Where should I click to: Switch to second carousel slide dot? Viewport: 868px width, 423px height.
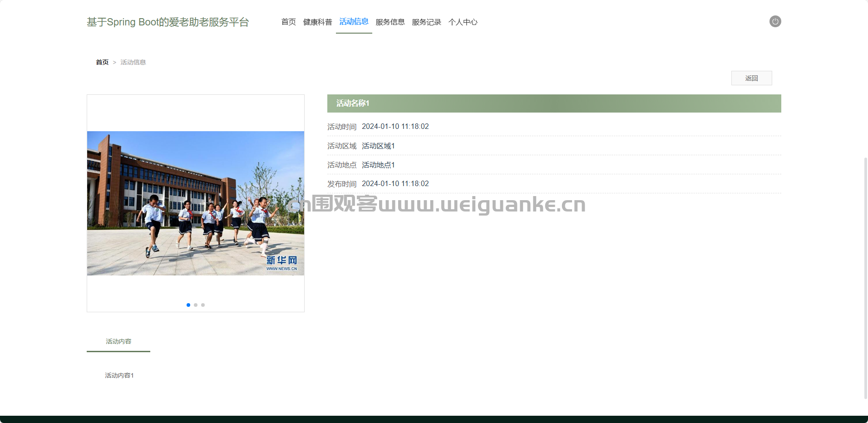196,305
